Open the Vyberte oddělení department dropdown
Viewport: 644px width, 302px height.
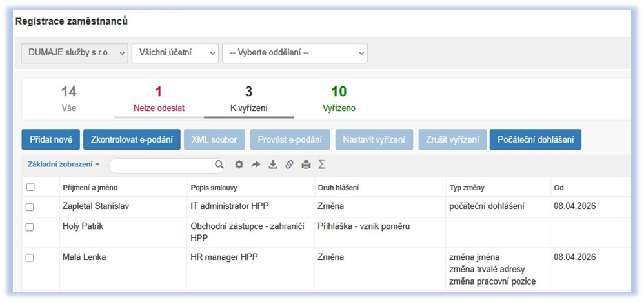[294, 53]
